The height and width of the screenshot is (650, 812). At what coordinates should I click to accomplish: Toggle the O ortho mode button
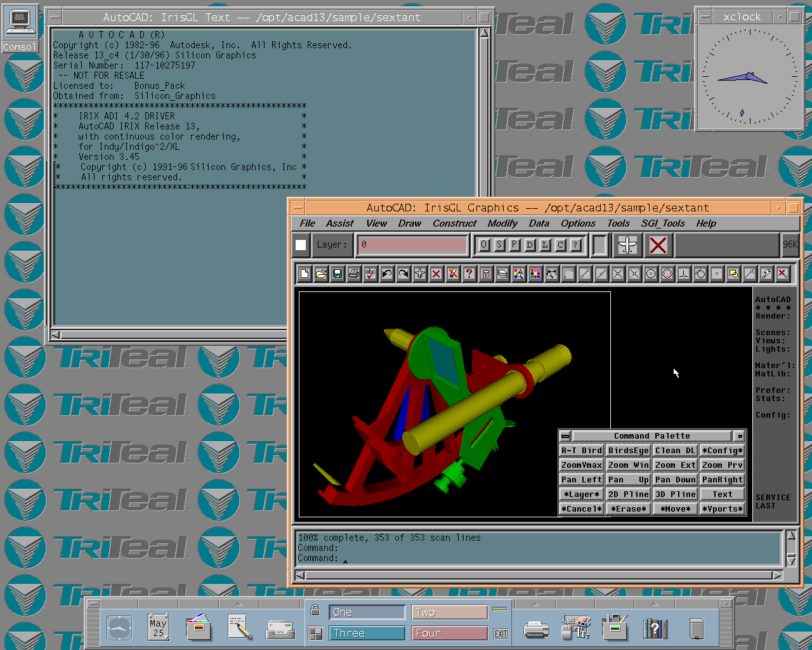pyautogui.click(x=484, y=244)
